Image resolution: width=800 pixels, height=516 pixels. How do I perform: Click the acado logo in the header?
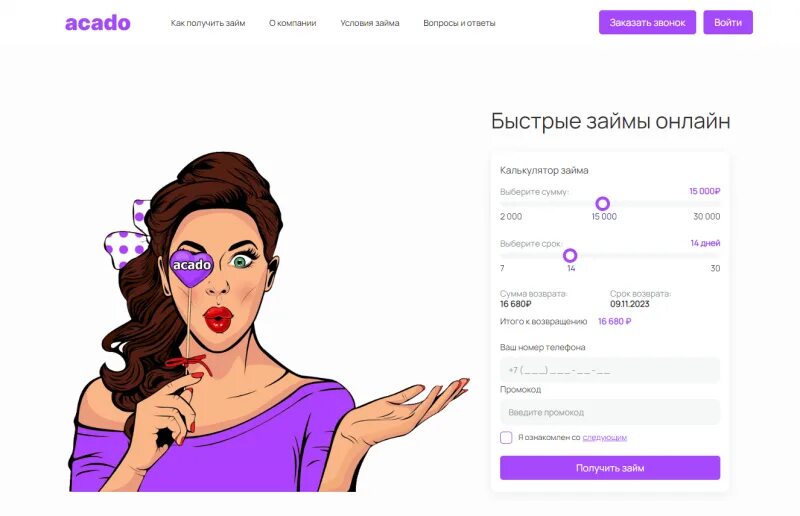click(x=97, y=23)
